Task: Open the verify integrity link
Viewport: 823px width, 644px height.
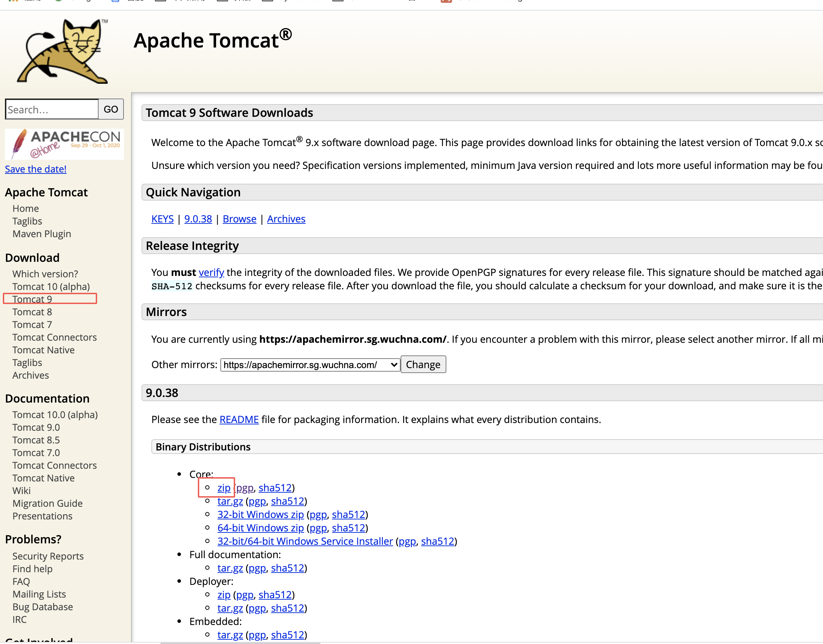Action: point(211,272)
